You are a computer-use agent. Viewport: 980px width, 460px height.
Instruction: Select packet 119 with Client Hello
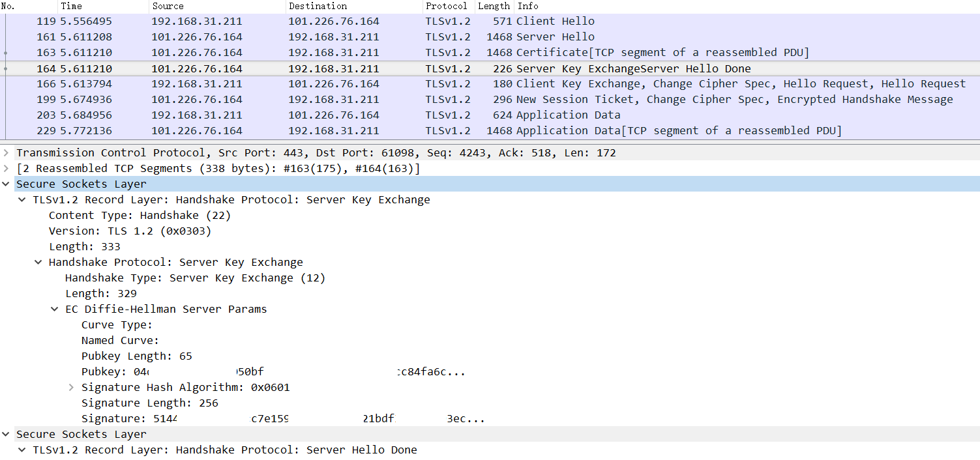[x=261, y=21]
